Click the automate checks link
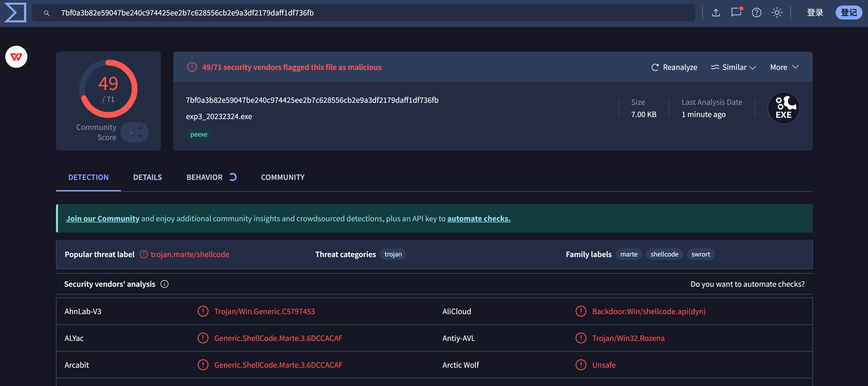The width and height of the screenshot is (868, 386). click(478, 219)
